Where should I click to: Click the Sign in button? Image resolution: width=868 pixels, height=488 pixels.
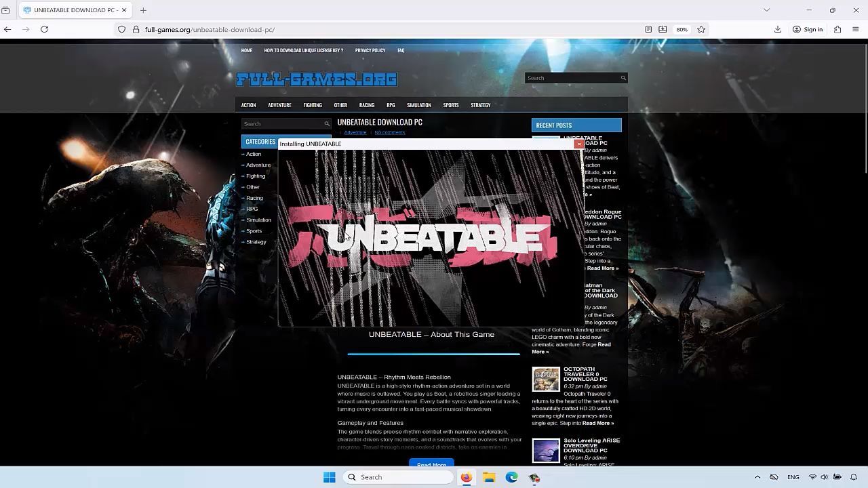coord(808,29)
